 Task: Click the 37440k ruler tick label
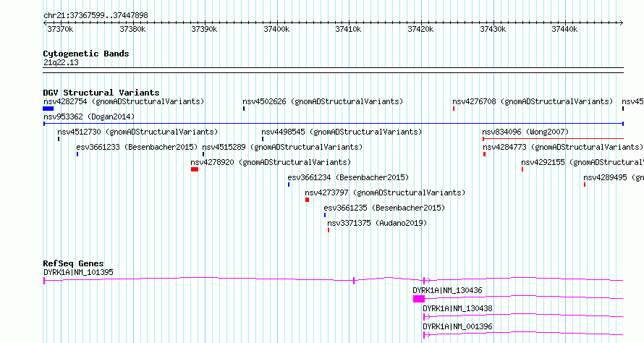point(564,29)
